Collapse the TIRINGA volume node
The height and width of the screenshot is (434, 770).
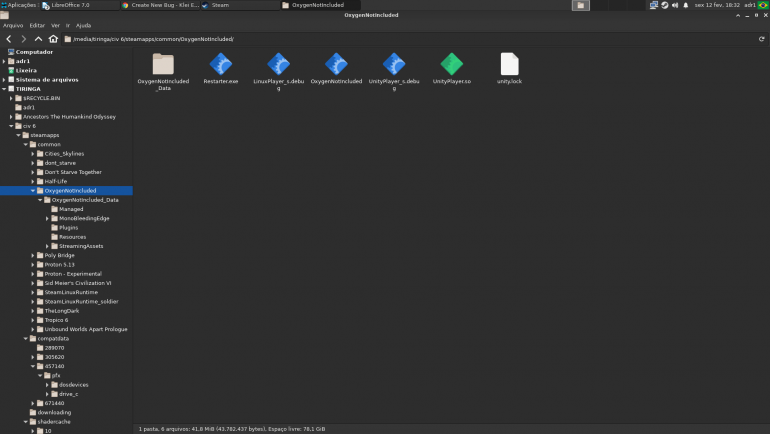4,89
